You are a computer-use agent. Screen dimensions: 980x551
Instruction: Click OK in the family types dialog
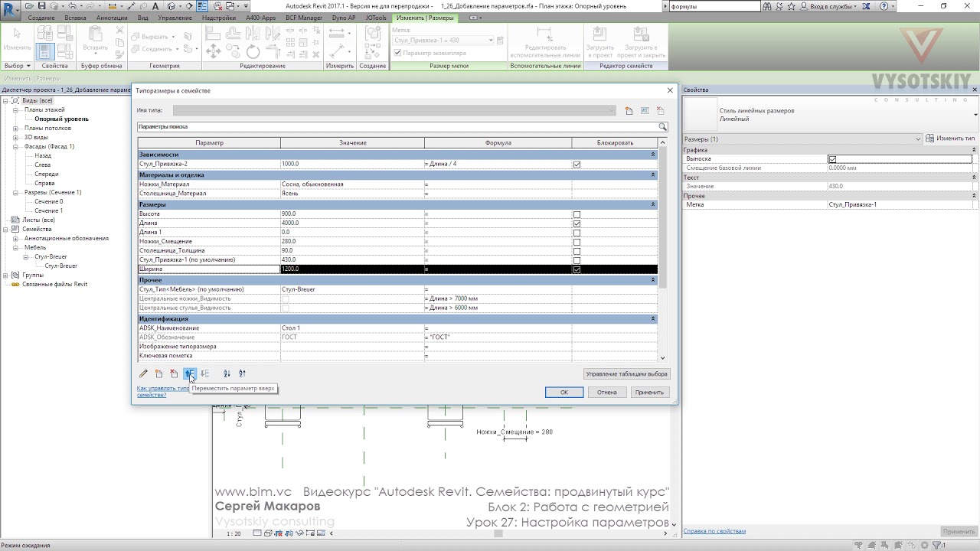click(564, 392)
